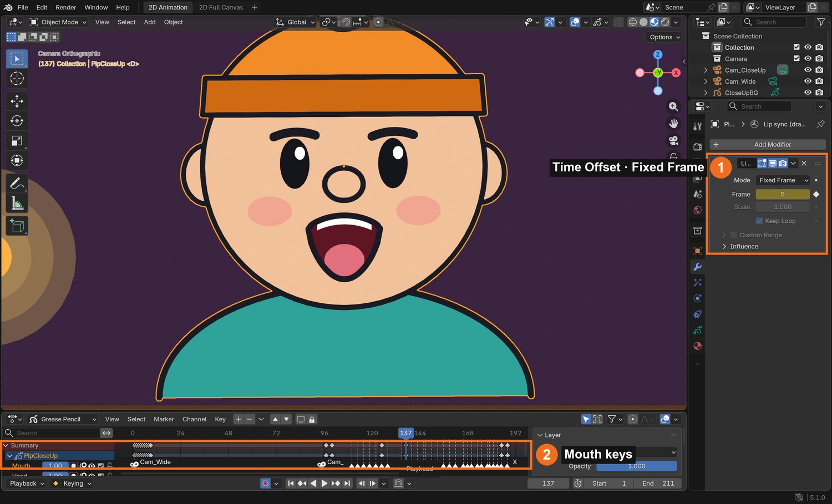Choose the Measure tool

17,203
